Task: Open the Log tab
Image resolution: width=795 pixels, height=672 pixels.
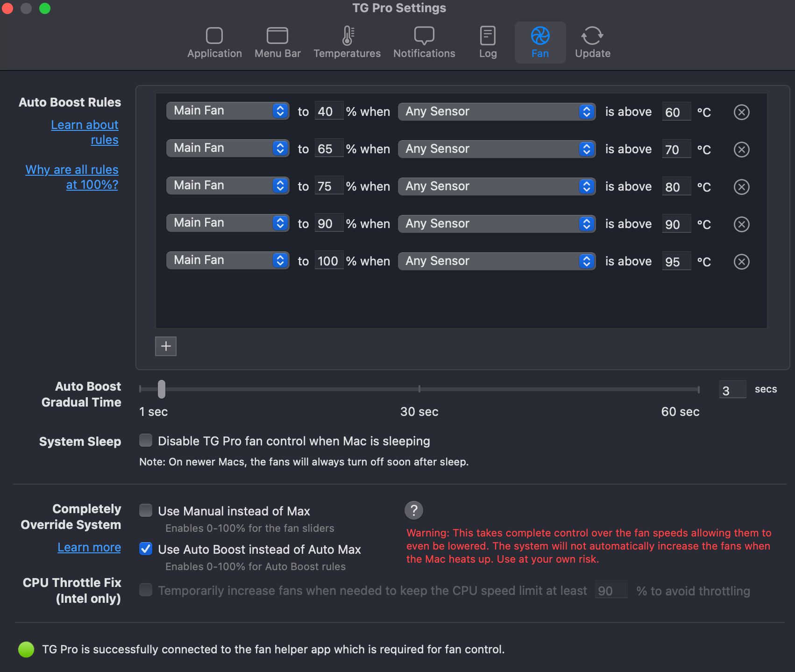Action: pos(488,43)
